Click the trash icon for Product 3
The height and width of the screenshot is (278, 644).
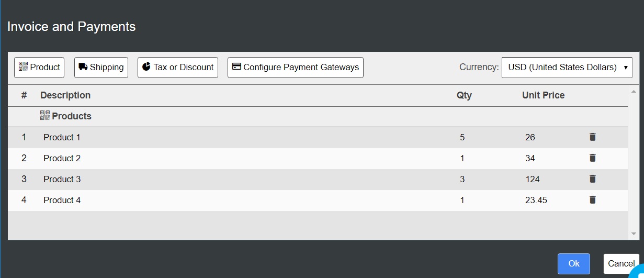pyautogui.click(x=592, y=179)
